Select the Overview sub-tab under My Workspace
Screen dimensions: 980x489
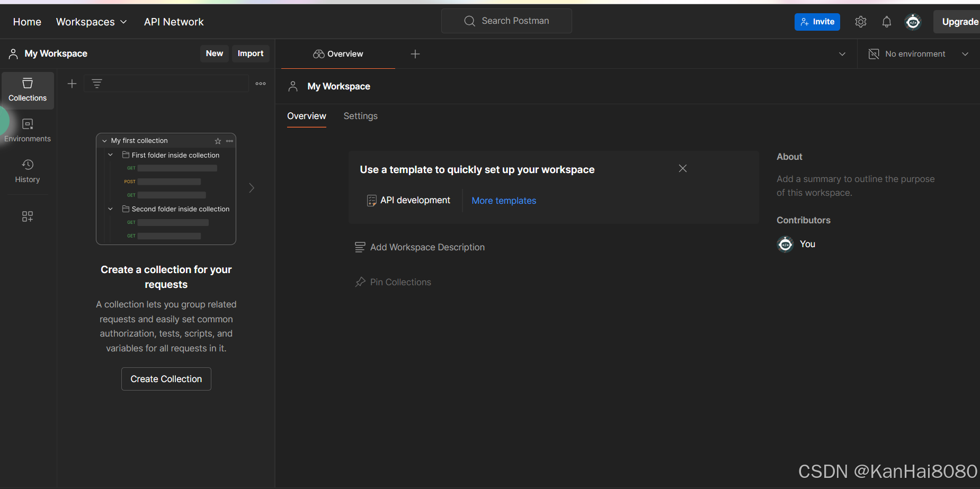coord(307,116)
